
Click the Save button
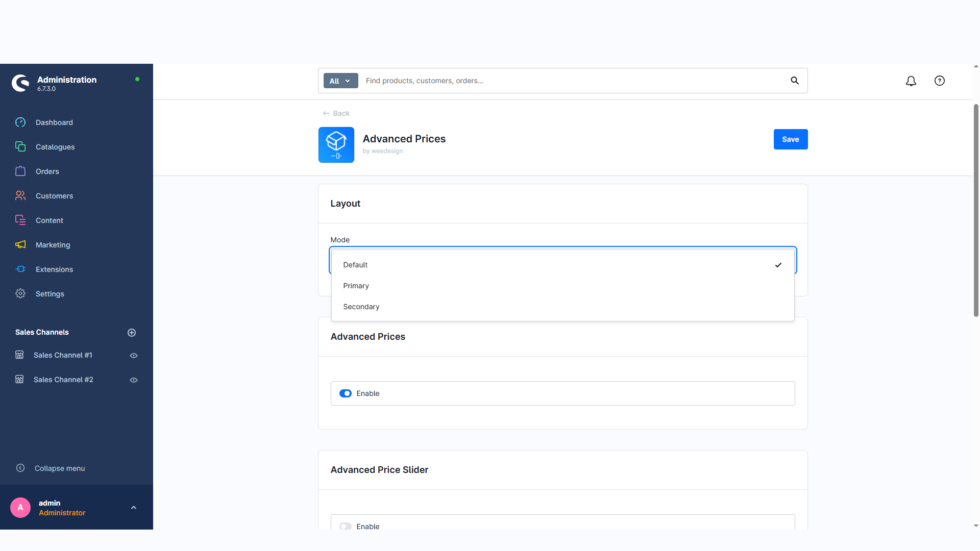point(790,139)
